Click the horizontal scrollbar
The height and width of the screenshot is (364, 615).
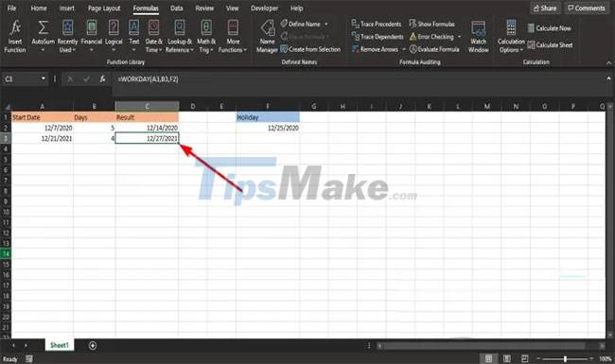(x=484, y=346)
